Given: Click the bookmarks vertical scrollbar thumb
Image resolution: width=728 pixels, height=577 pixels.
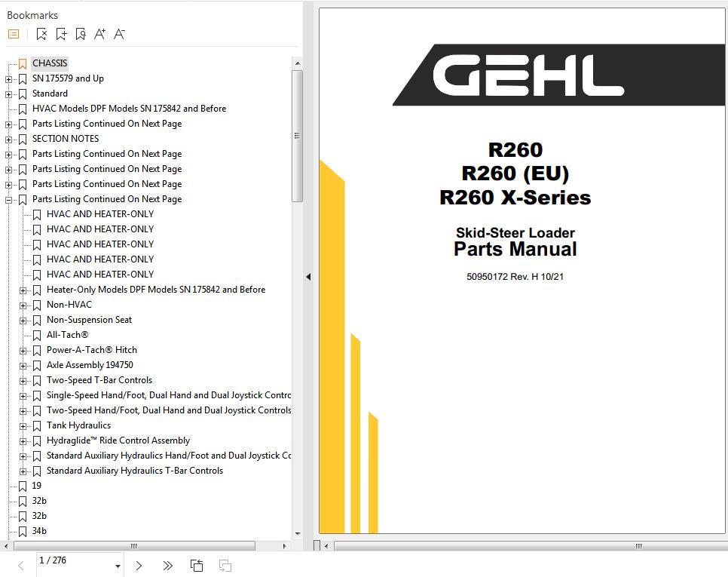Looking at the screenshot, I should [x=297, y=136].
